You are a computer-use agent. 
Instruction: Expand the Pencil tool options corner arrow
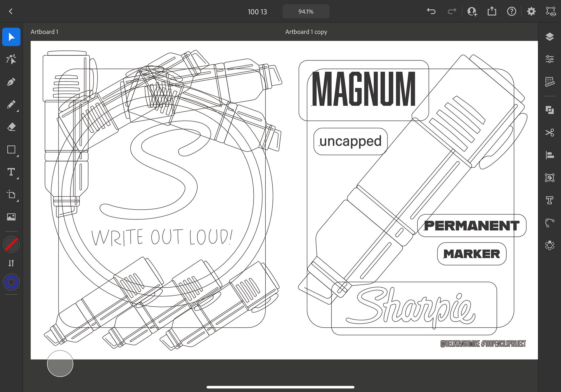point(18,111)
